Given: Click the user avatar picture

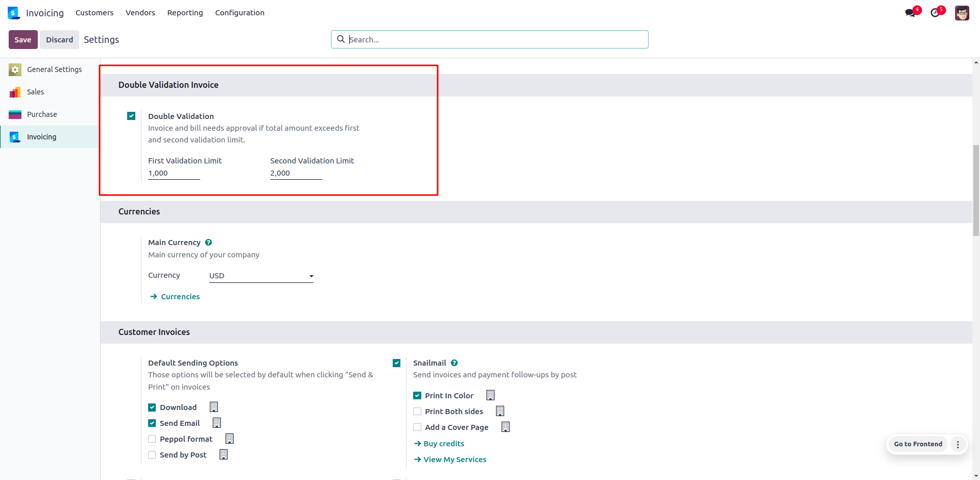Looking at the screenshot, I should [x=962, y=13].
